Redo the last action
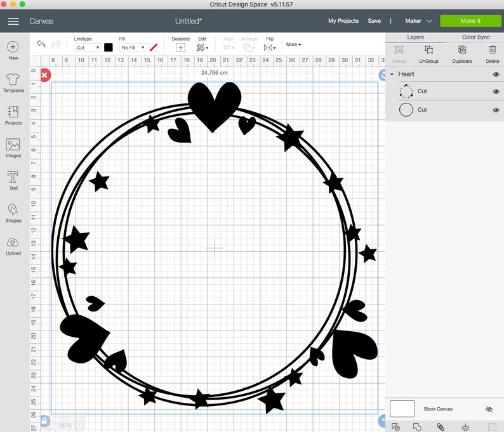Image resolution: width=504 pixels, height=432 pixels. pyautogui.click(x=56, y=44)
